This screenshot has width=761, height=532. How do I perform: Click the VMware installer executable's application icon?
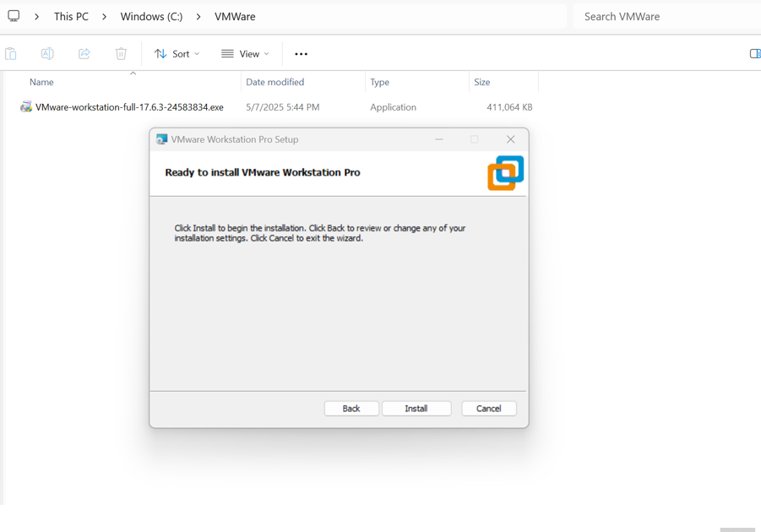coord(24,107)
